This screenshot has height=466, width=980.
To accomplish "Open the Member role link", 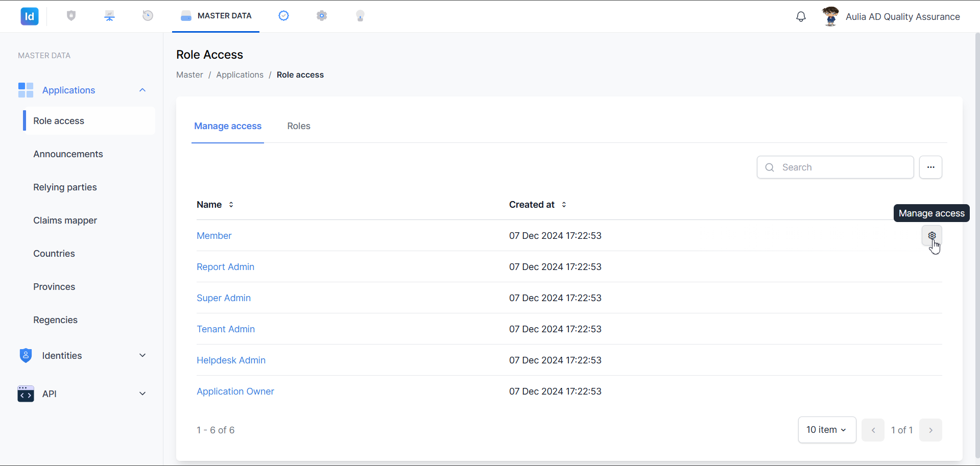I will click(x=214, y=236).
